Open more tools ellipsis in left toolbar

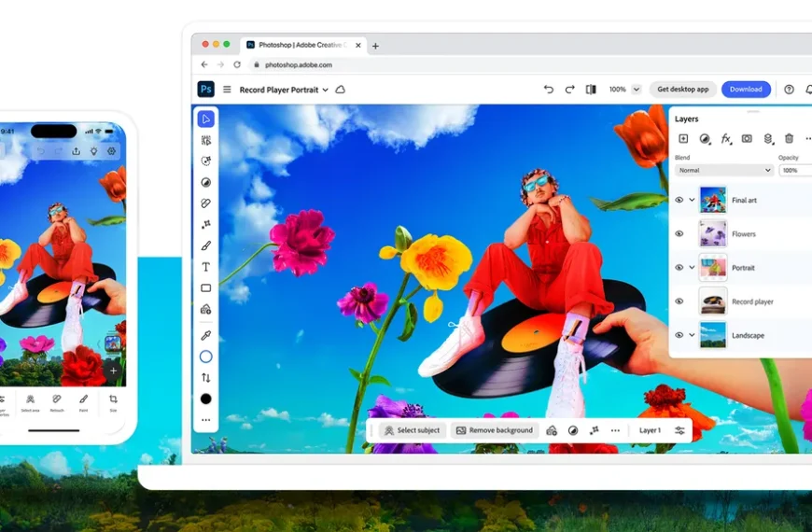click(x=205, y=420)
